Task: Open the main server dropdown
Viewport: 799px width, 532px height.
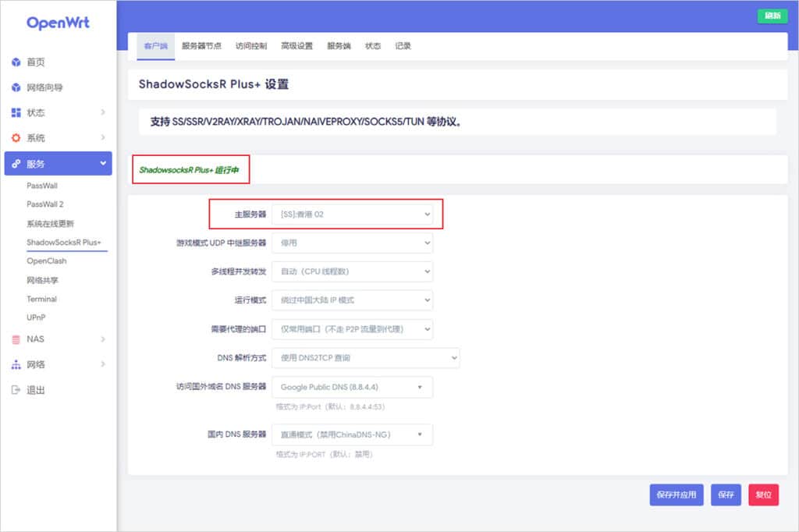Action: 352,214
